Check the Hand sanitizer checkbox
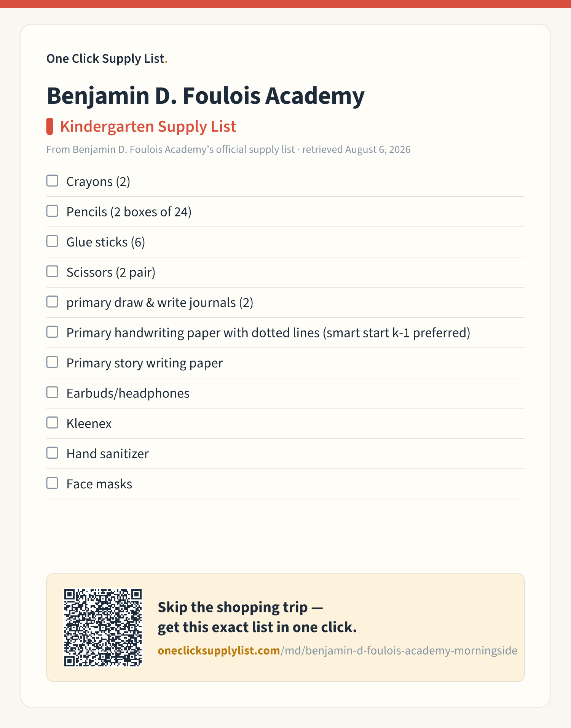Viewport: 571px width, 728px height. (52, 453)
